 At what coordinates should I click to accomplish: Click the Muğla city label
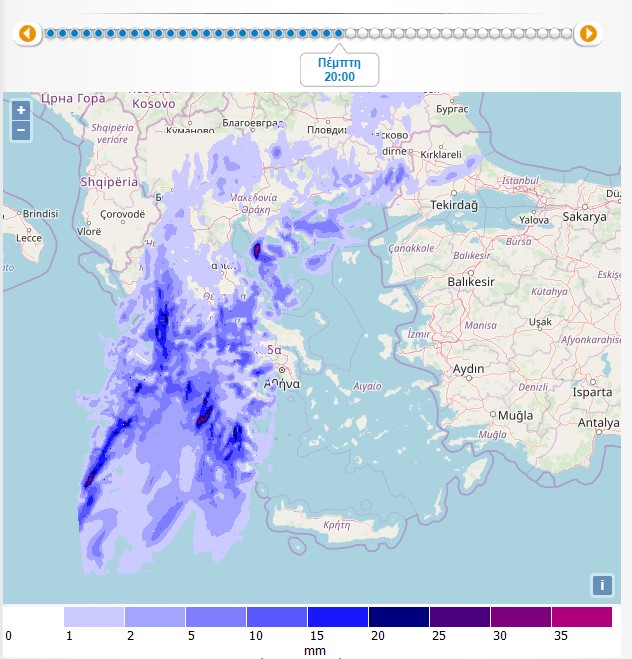click(x=516, y=415)
